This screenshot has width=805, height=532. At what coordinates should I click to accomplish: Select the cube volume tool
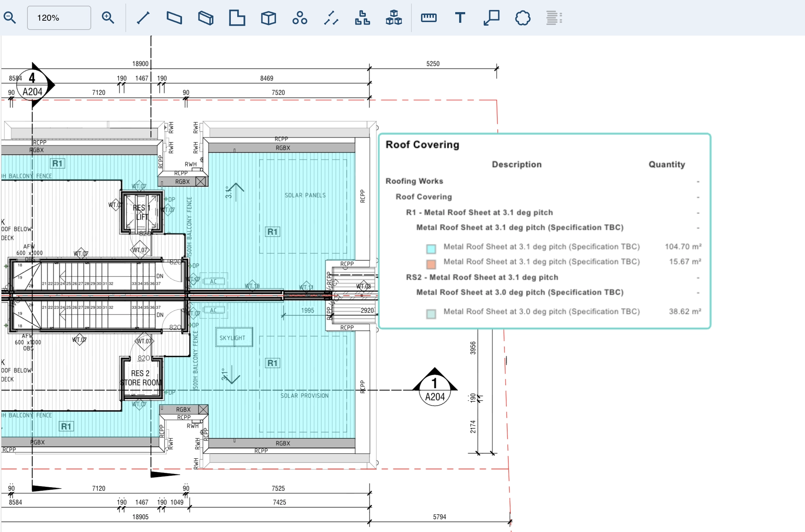pyautogui.click(x=268, y=18)
